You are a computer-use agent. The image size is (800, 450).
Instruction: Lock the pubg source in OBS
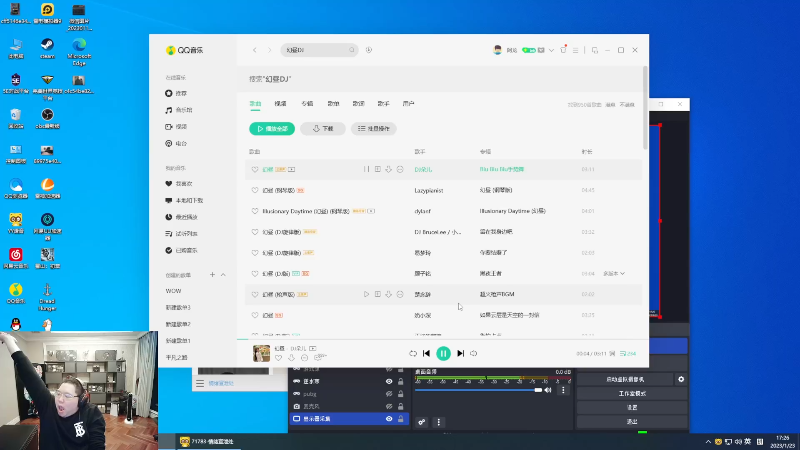point(401,394)
